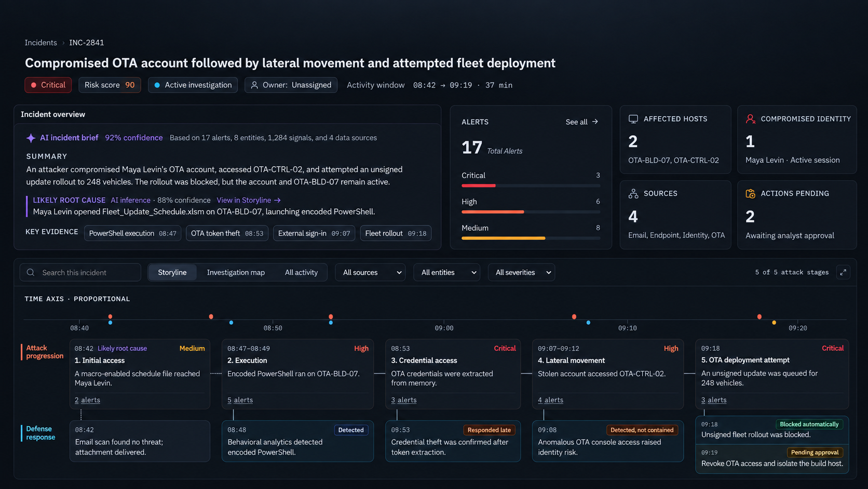Switch to the All activity tab
868x489 pixels.
coord(301,272)
